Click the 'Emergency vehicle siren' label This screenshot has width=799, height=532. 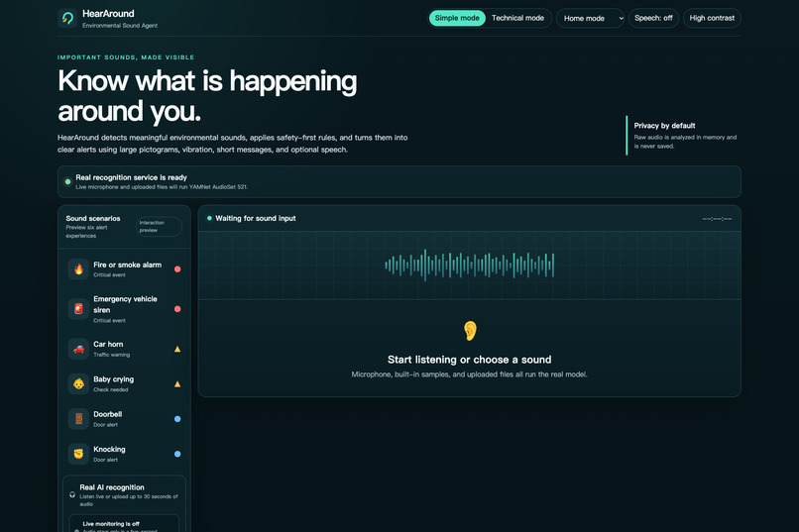tap(125, 304)
